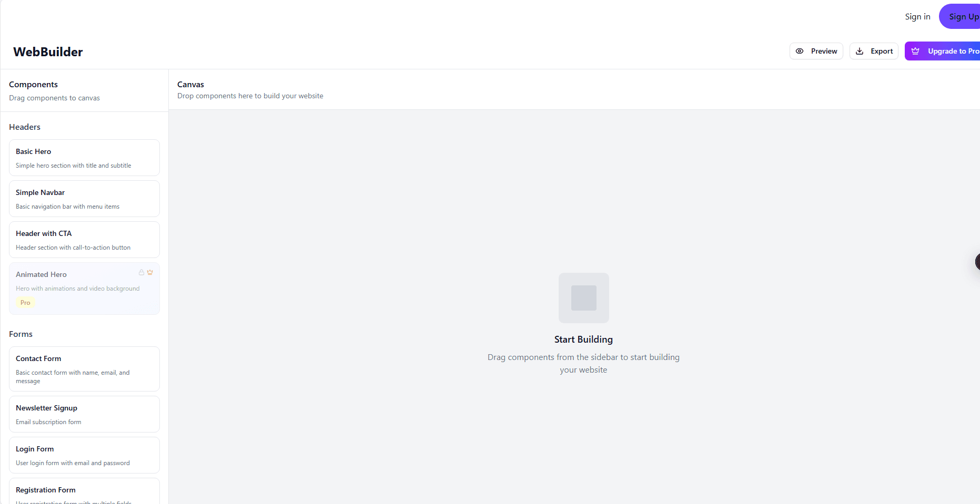Select the Simple Navbar component
Screen dimensions: 980x504
click(x=84, y=198)
